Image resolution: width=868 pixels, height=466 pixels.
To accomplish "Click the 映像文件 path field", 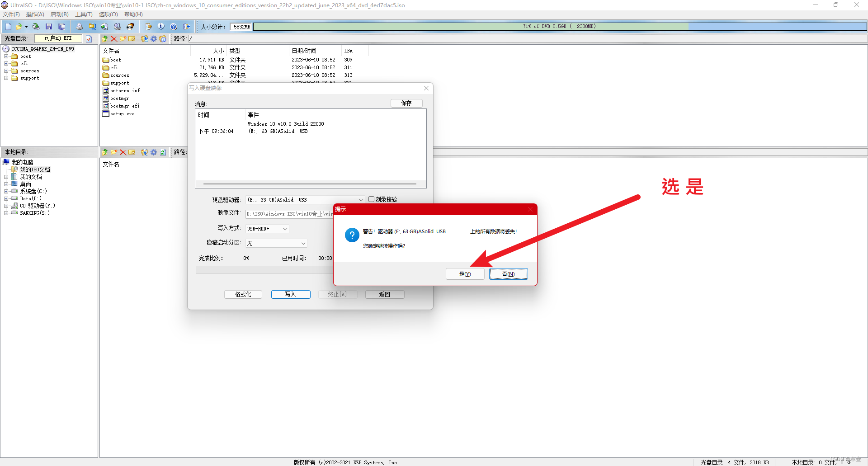I will point(289,214).
